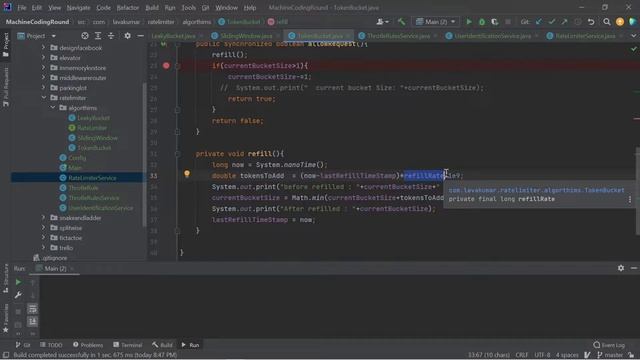This screenshot has width=640, height=360.
Task: Open Run panel wrench settings icon
Action: coord(18,295)
